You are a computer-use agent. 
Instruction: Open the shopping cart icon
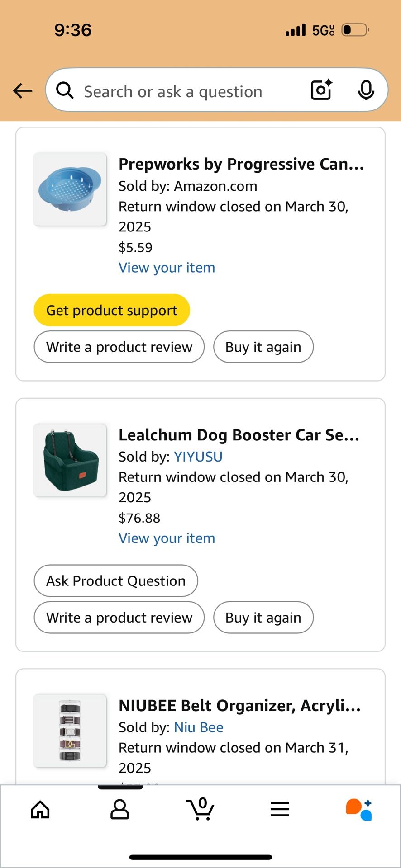(200, 809)
